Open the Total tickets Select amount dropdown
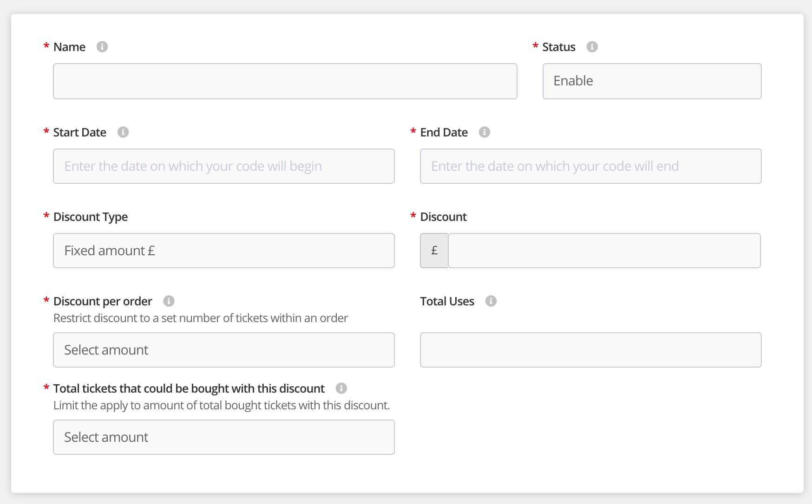This screenshot has width=812, height=504. pos(223,437)
